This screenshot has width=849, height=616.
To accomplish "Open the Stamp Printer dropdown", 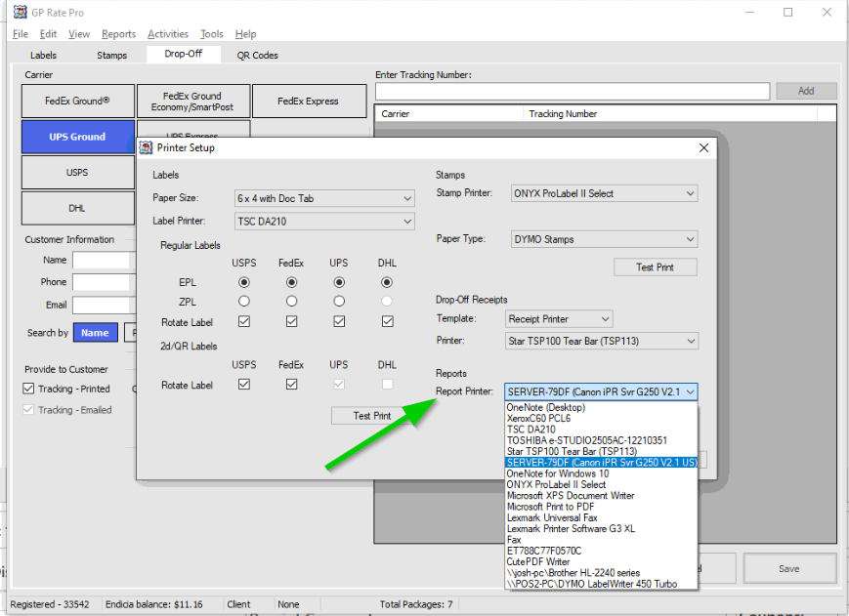I will tap(604, 193).
